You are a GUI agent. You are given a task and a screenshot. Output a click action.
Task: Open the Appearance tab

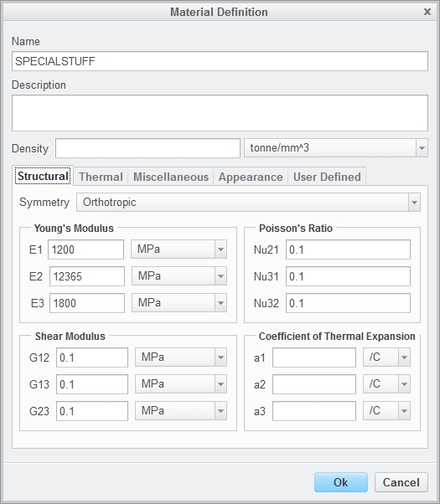tap(251, 177)
